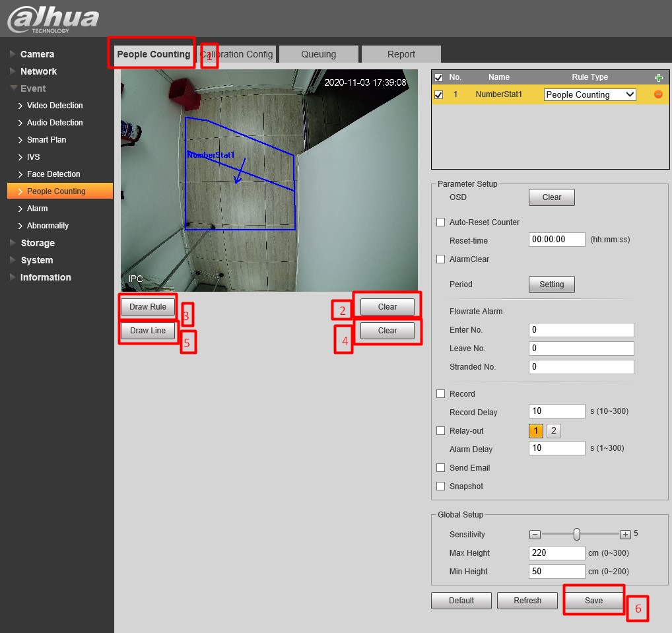The width and height of the screenshot is (672, 633).
Task: Open Audio Detection in the sidebar
Action: pos(55,123)
